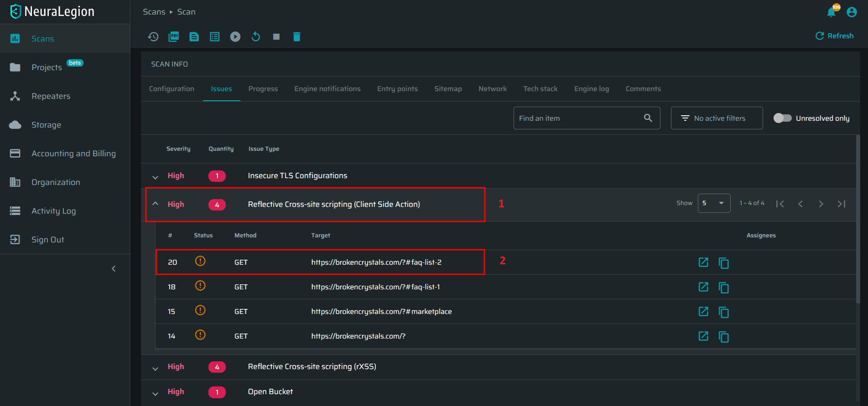The width and height of the screenshot is (868, 406).
Task: Open Accounting and Billing
Action: click(65, 154)
